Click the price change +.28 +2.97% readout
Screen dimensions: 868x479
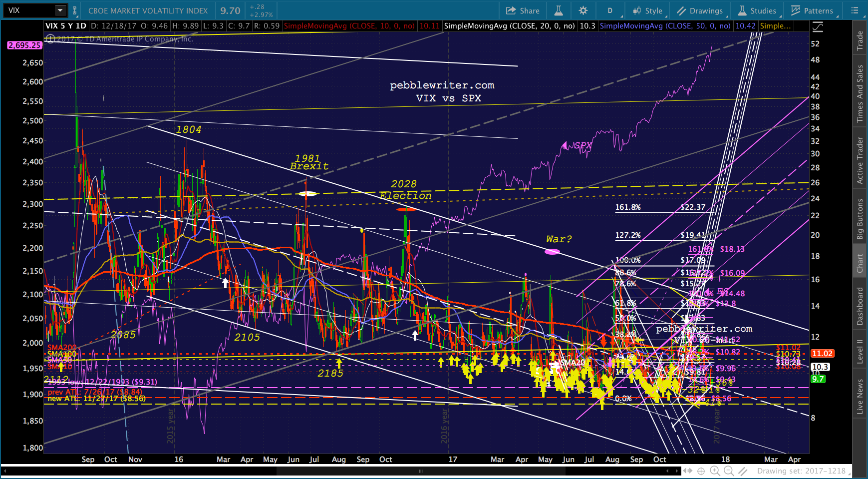click(261, 10)
